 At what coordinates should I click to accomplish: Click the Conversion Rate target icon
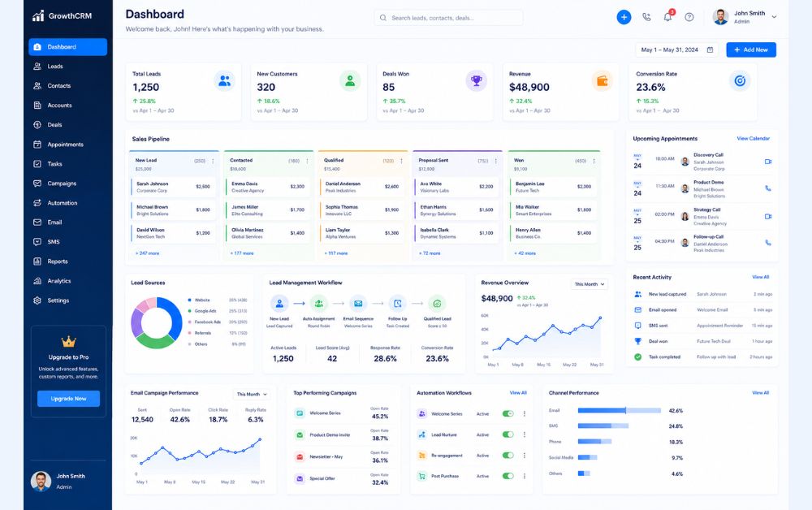(x=740, y=80)
